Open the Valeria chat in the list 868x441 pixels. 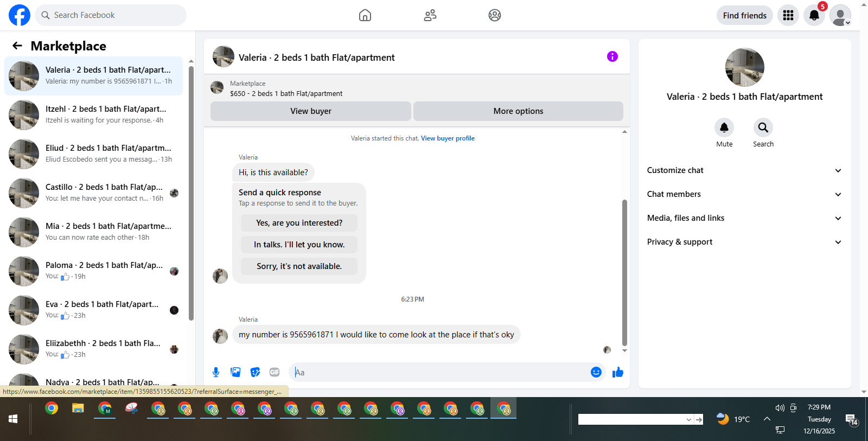[x=93, y=76]
